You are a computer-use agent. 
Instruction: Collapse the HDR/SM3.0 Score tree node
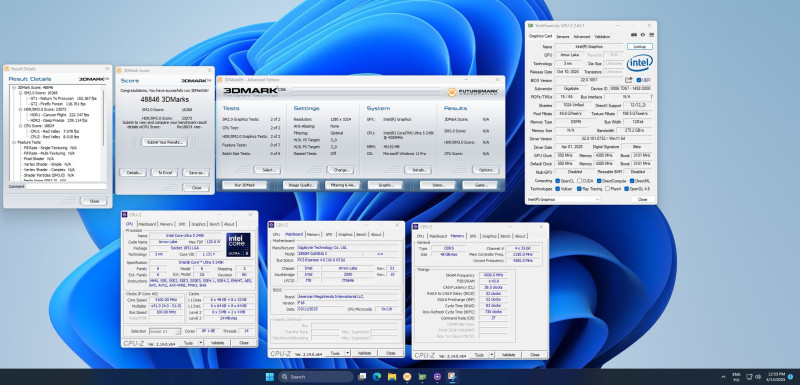click(x=20, y=109)
